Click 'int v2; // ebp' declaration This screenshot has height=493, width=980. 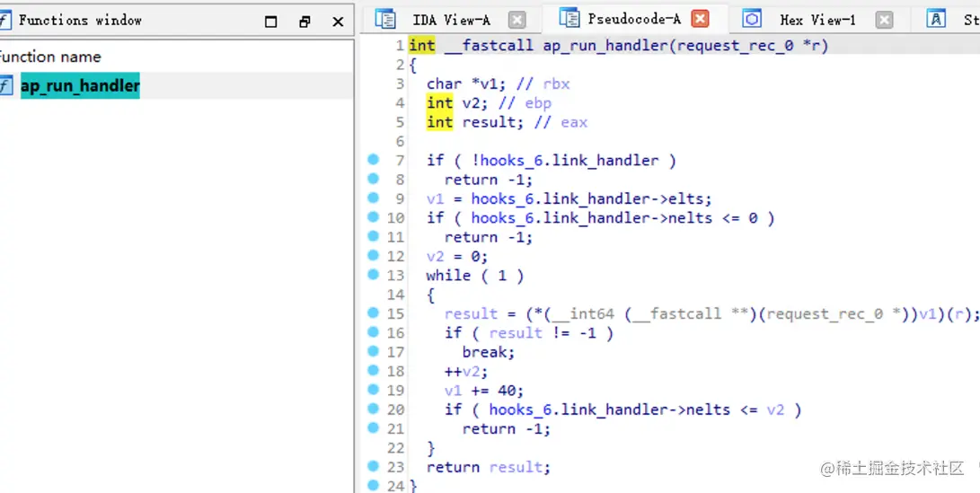coord(489,103)
